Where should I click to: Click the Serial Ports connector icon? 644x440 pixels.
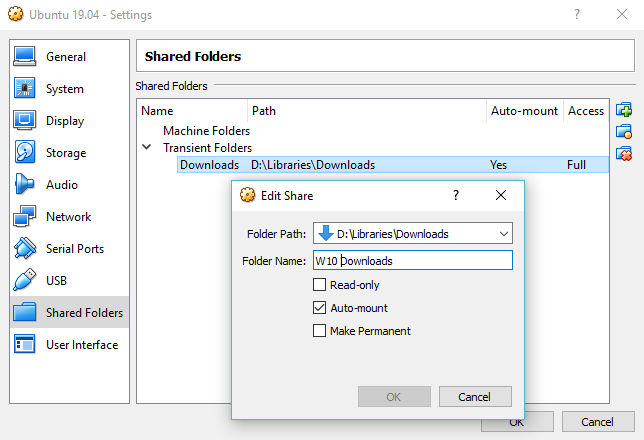click(25, 248)
